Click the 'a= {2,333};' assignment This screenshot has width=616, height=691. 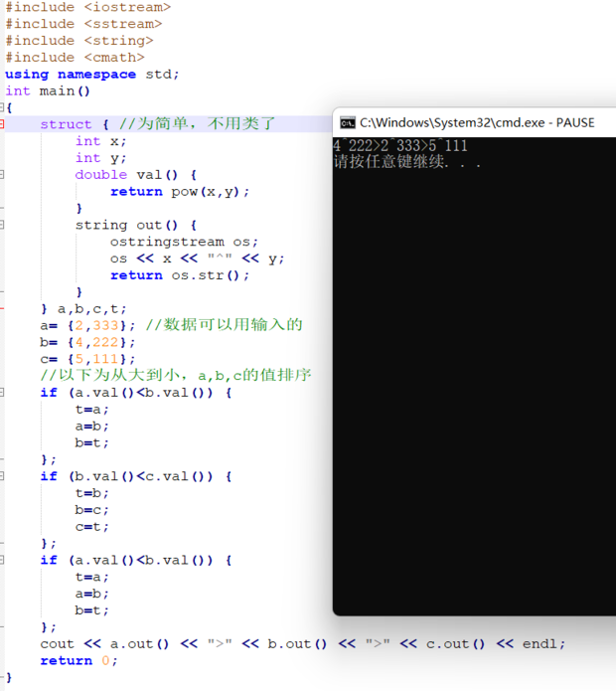[x=87, y=326]
